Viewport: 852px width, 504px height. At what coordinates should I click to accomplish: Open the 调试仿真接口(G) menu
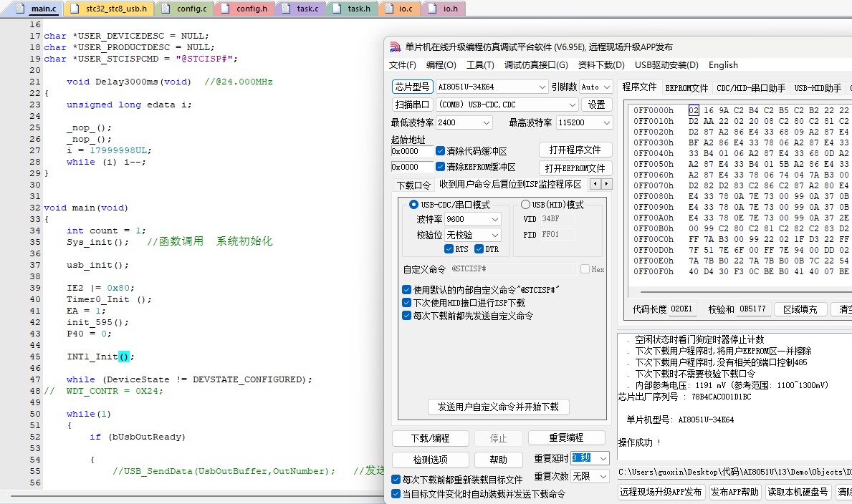(536, 65)
